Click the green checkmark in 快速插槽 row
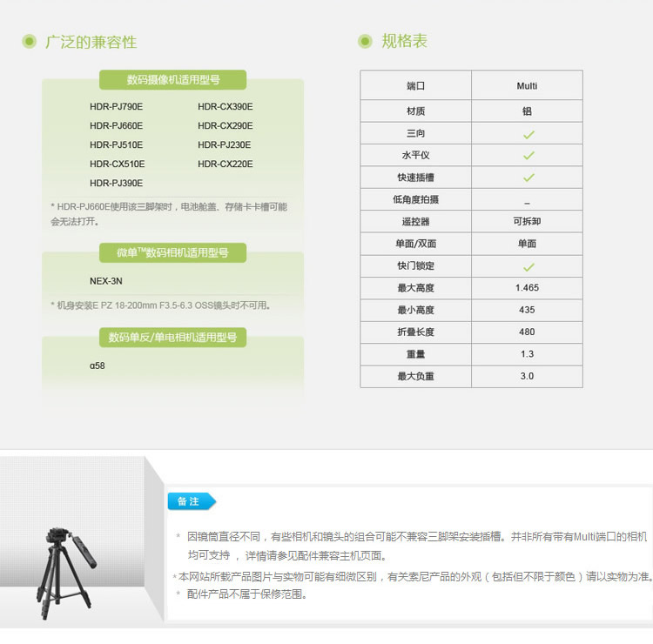Screen dimensions: 653x644 point(528,178)
